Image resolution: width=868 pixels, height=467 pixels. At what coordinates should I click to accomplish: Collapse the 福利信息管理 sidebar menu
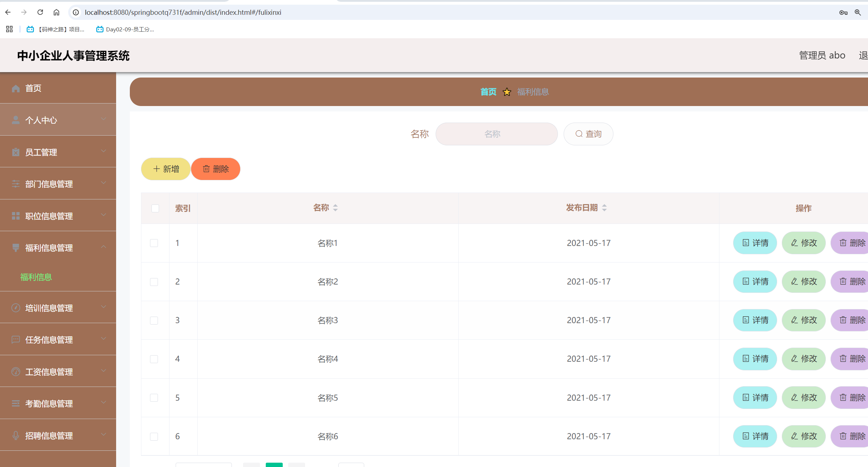pyautogui.click(x=58, y=248)
